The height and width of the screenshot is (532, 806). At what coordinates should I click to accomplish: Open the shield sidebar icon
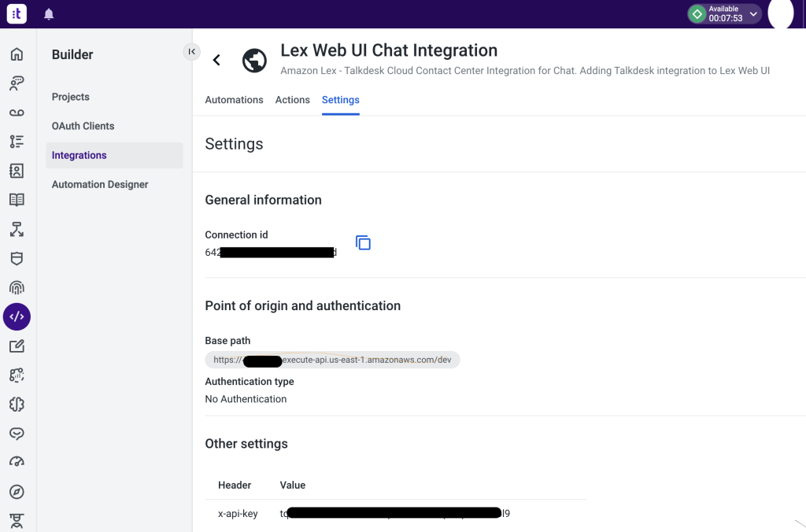click(17, 259)
